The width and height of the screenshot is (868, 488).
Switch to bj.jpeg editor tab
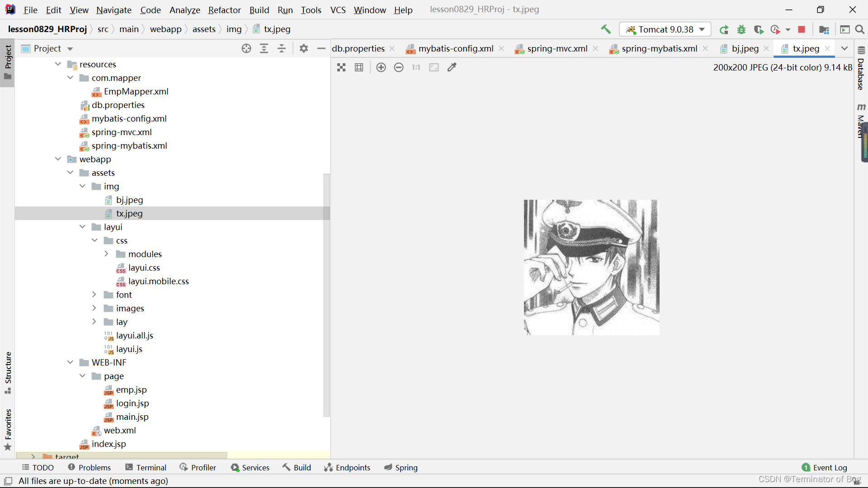click(745, 48)
